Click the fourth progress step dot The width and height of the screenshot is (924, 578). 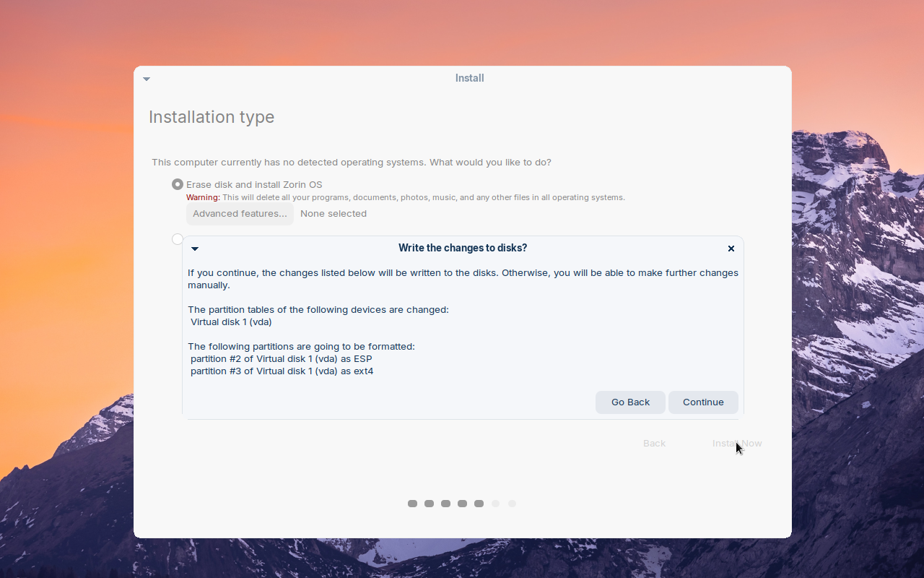[x=462, y=504]
